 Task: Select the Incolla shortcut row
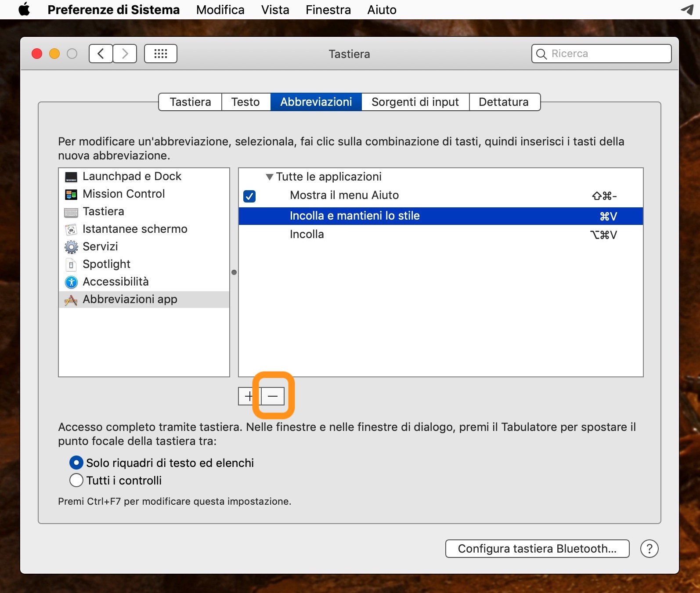pyautogui.click(x=441, y=235)
